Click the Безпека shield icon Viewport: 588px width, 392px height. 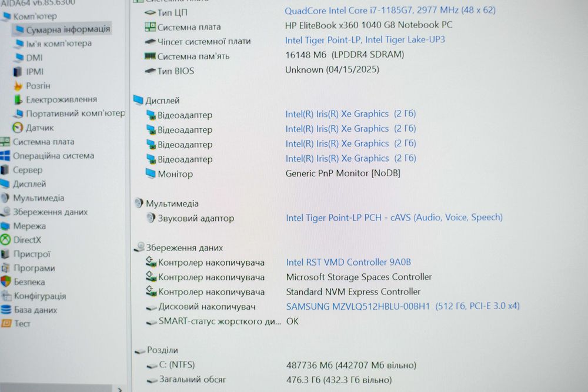click(6, 282)
